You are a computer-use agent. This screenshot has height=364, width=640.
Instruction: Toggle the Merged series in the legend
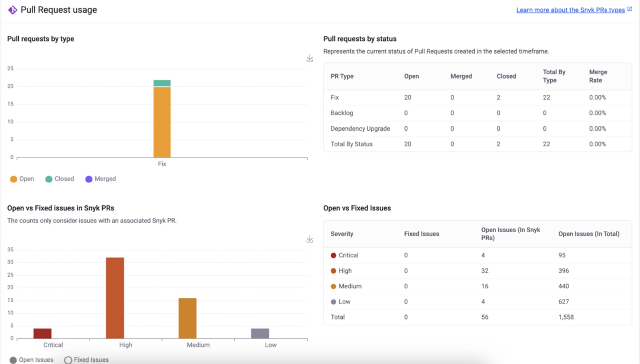click(x=100, y=179)
